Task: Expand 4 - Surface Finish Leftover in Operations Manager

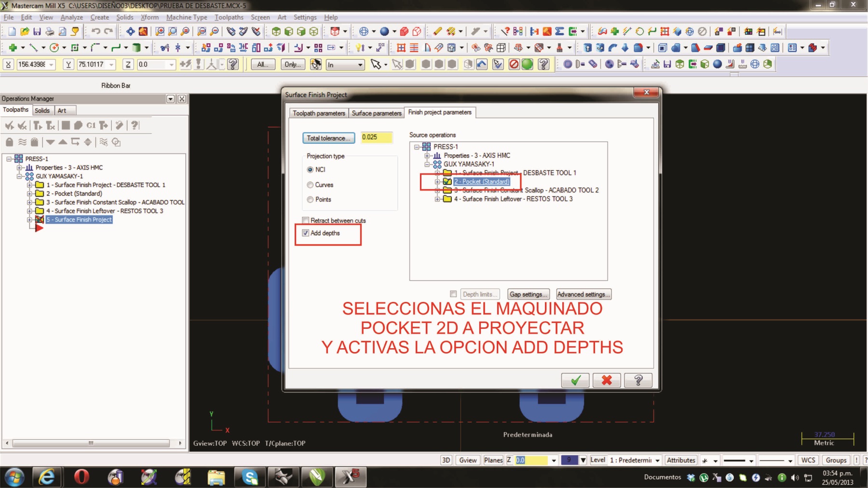Action: pos(29,211)
